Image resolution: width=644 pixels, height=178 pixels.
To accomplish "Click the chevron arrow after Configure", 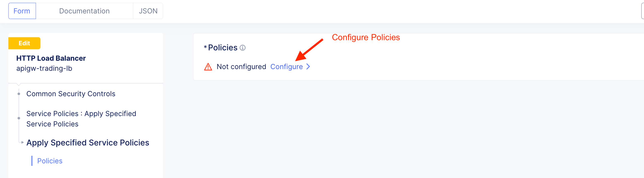I will click(x=308, y=67).
